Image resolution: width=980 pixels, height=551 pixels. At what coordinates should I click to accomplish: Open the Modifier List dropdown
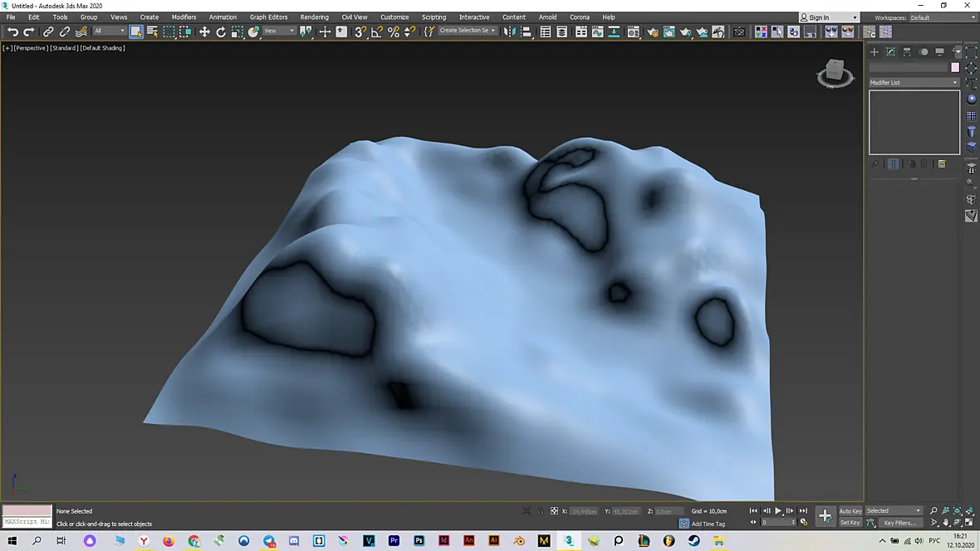pyautogui.click(x=914, y=82)
